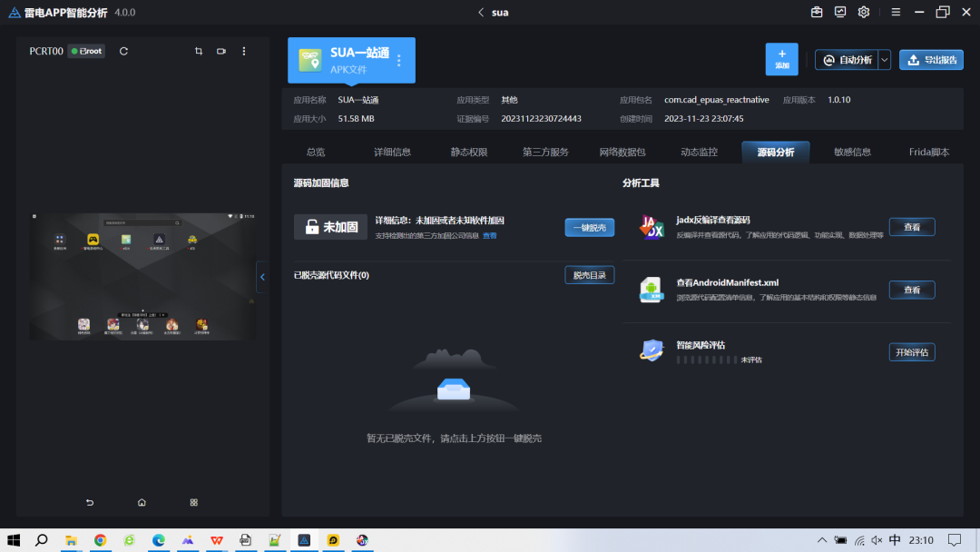Switch to the 动态监控 tab
Viewport: 980px width, 552px height.
(699, 152)
